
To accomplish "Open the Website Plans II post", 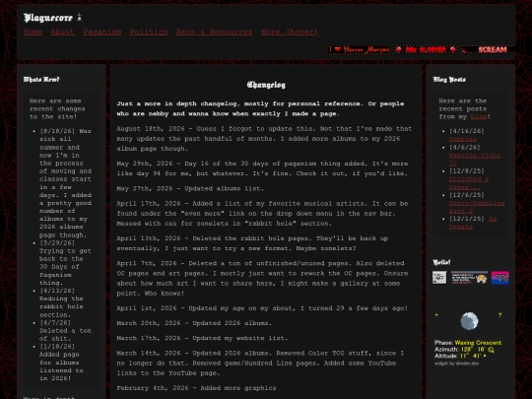I will [475, 160].
